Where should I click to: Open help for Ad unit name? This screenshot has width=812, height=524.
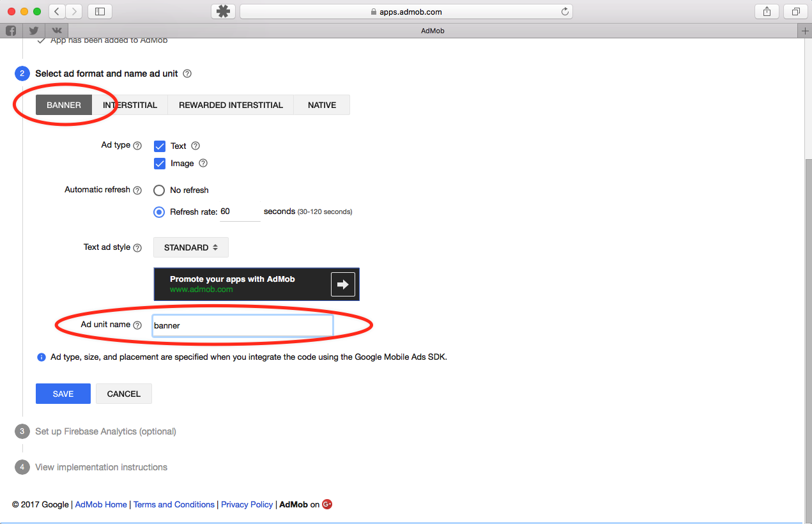click(137, 325)
